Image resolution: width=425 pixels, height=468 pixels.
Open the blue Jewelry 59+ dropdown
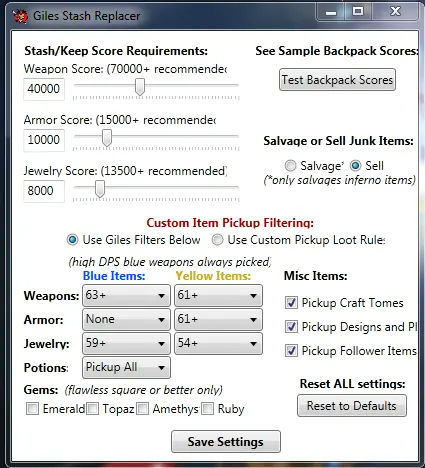click(126, 343)
